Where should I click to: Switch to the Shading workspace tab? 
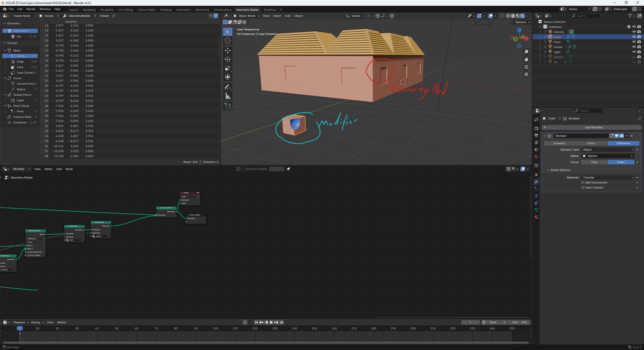(x=166, y=10)
